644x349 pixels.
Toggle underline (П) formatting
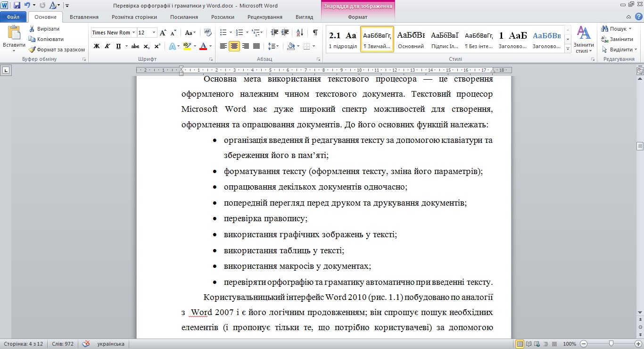point(118,46)
